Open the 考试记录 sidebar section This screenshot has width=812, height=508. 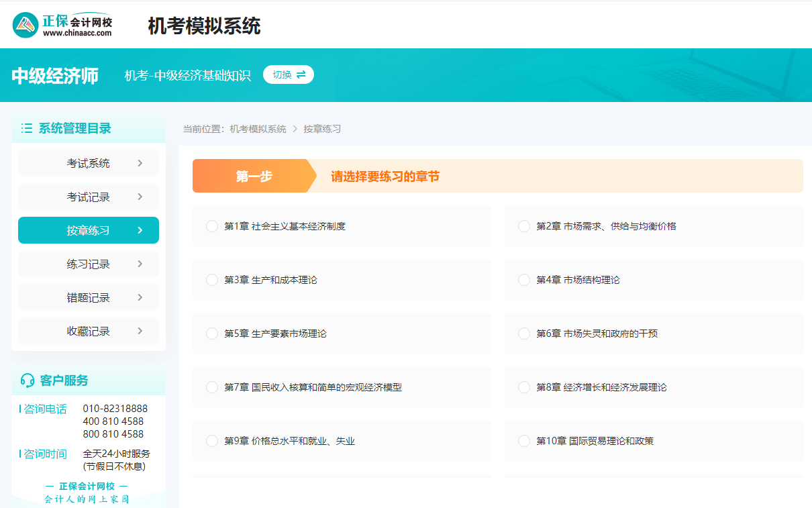[88, 197]
